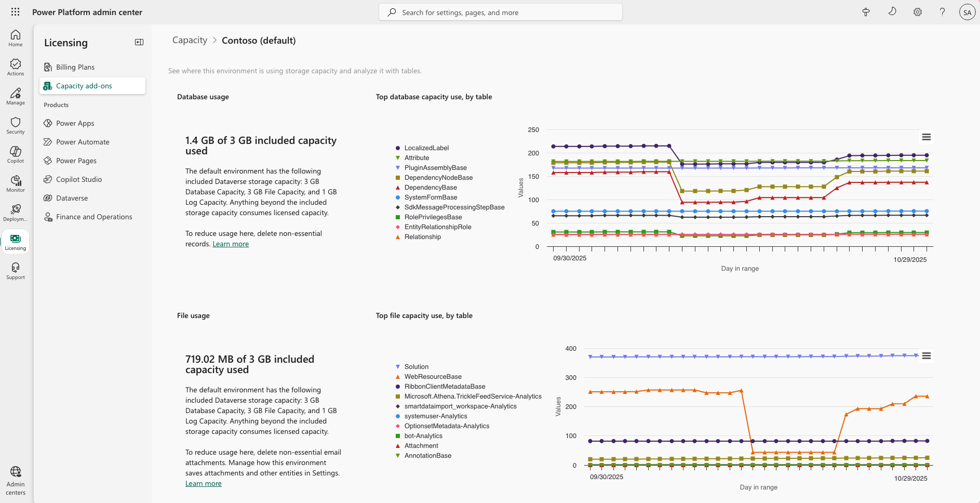Viewport: 980px width, 503px height.
Task: Select Power Apps under Products
Action: coord(74,123)
